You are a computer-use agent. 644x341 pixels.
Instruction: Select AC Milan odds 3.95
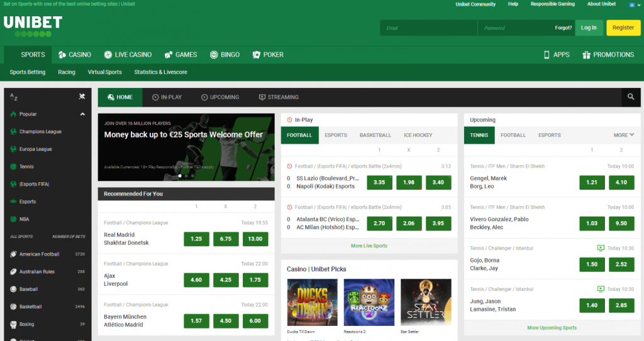tap(438, 223)
